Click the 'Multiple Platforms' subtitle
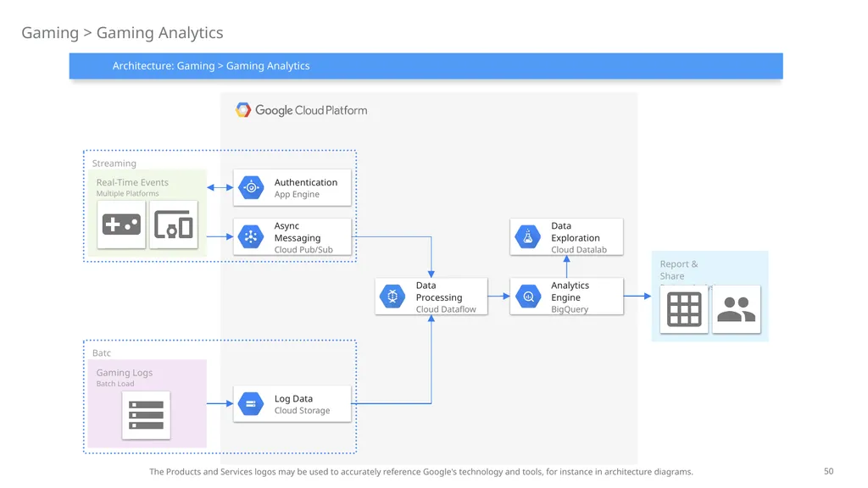Screen dimensions: 868x488 127,194
